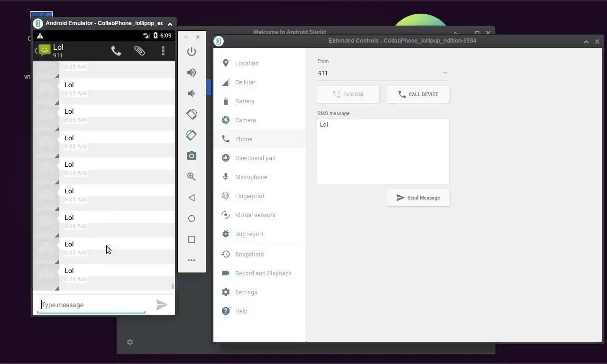Screen dimensions: 607x364
Task: Take a screenshot with the camera icon
Action: point(192,156)
